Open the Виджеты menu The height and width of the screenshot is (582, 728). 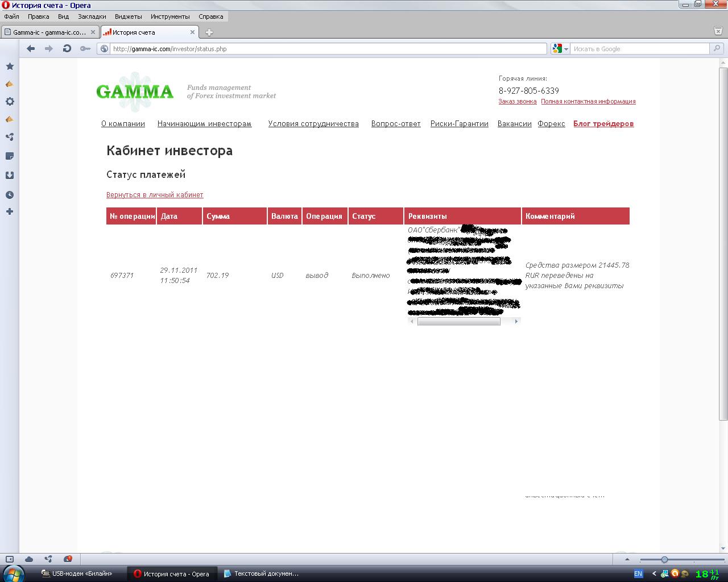point(129,16)
